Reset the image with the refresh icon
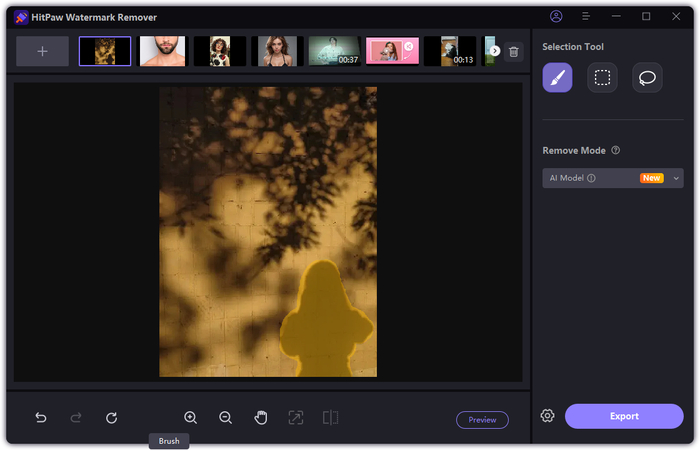The image size is (700, 450). 111,418
